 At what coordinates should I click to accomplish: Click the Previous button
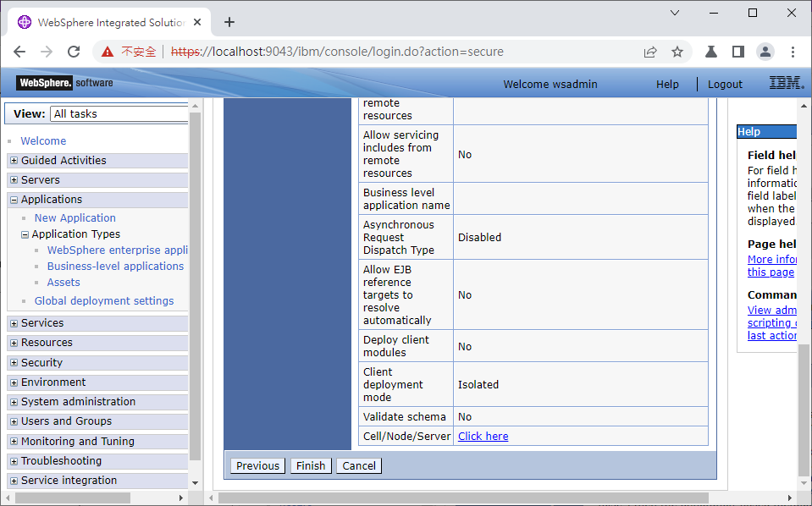(258, 465)
